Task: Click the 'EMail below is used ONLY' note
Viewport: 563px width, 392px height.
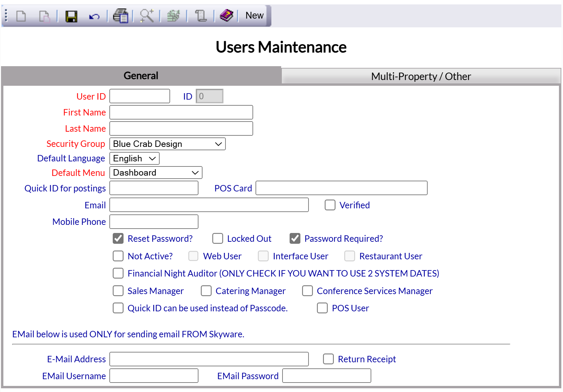Action: pyautogui.click(x=128, y=334)
